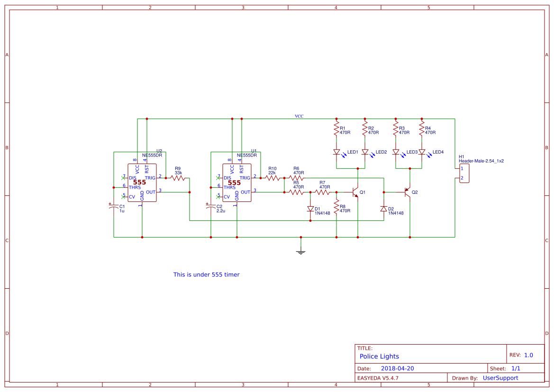Click resistor R2 symbol under VCC rail
This screenshot has width=554, height=392.
coord(365,128)
